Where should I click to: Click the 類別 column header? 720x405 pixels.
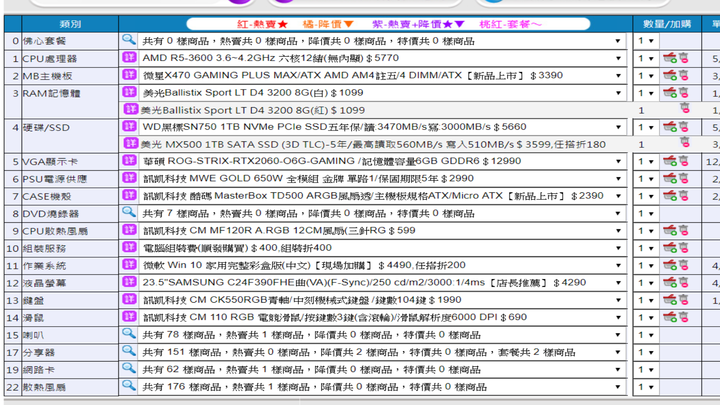(70, 24)
